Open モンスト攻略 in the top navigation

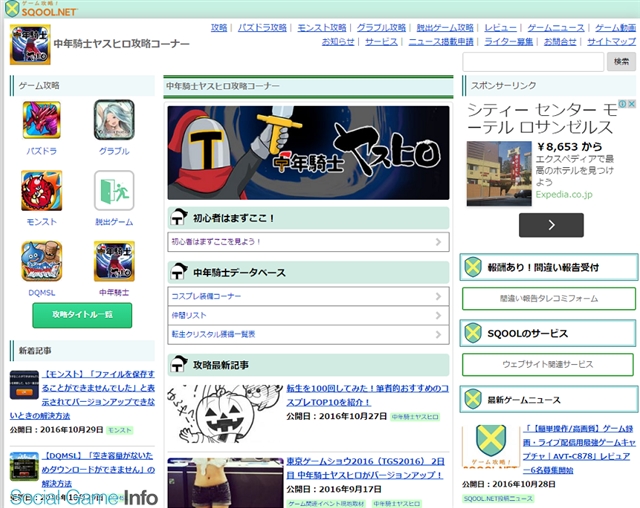(x=322, y=27)
